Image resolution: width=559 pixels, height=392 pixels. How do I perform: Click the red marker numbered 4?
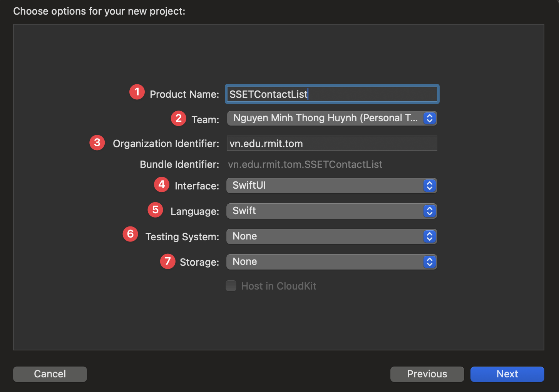pos(161,184)
